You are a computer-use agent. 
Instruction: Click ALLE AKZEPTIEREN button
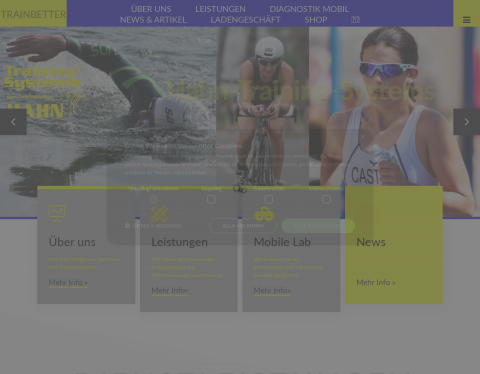318,226
